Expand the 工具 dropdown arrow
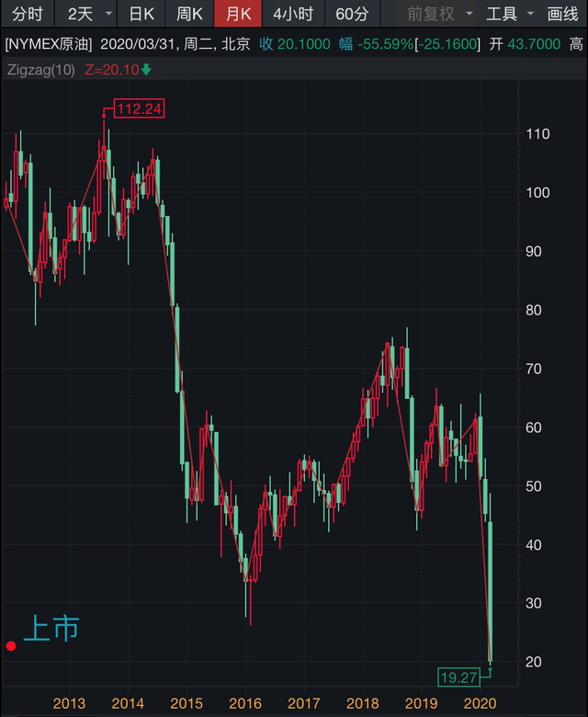This screenshot has height=717, width=588. click(x=530, y=14)
